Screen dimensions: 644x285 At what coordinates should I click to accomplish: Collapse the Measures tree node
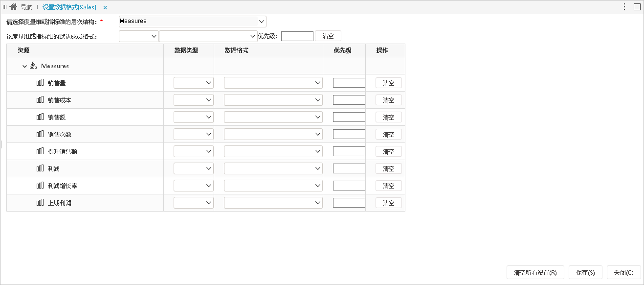[24, 66]
